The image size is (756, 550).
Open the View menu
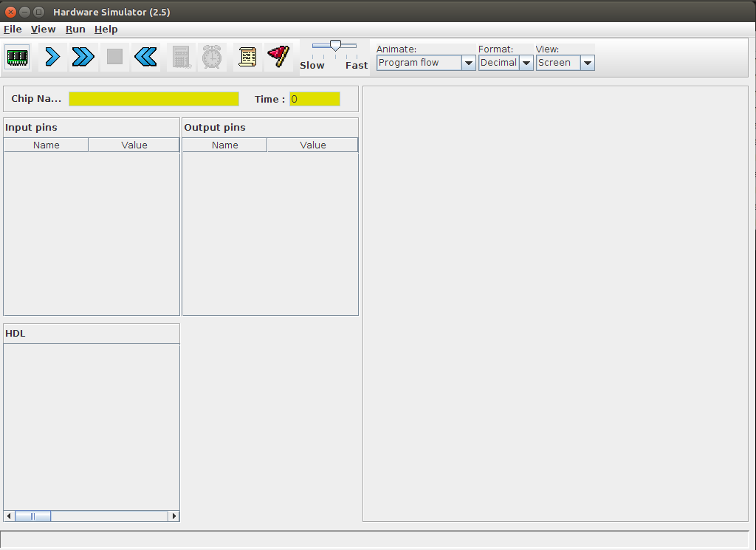tap(43, 30)
